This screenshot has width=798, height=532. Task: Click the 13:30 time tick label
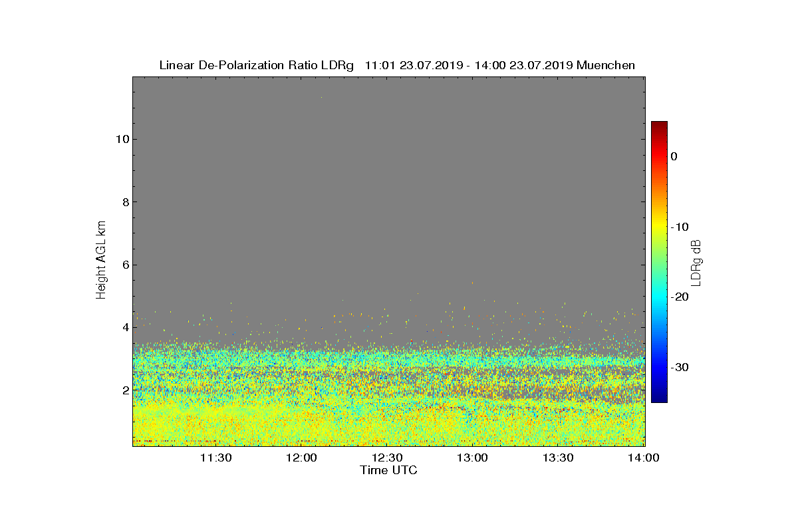click(559, 458)
